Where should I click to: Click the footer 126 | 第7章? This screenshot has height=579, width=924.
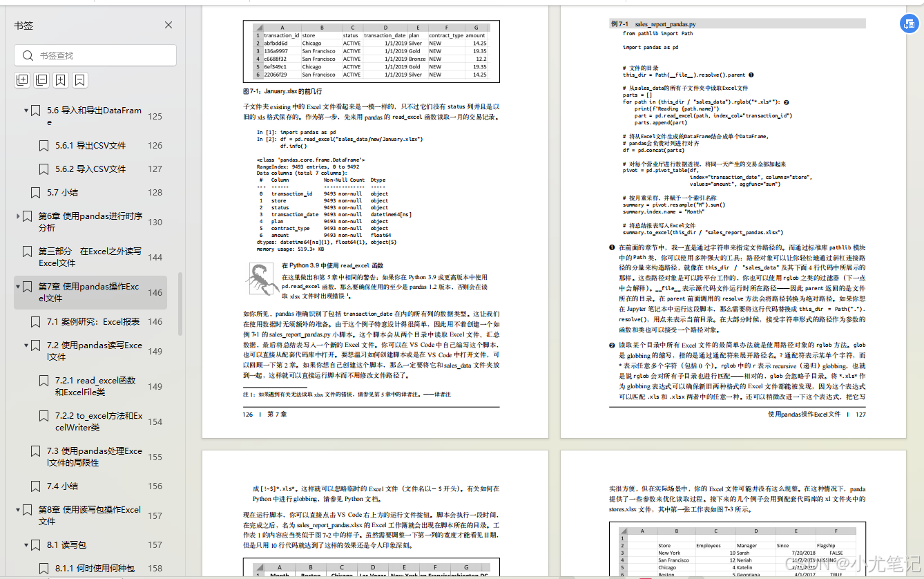tap(264, 415)
